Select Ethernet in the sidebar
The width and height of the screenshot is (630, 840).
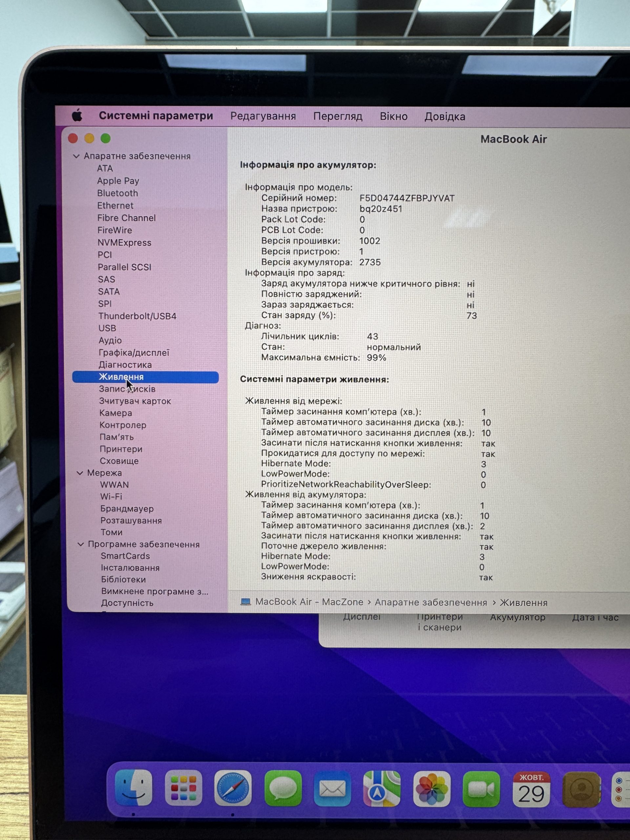[x=115, y=205]
